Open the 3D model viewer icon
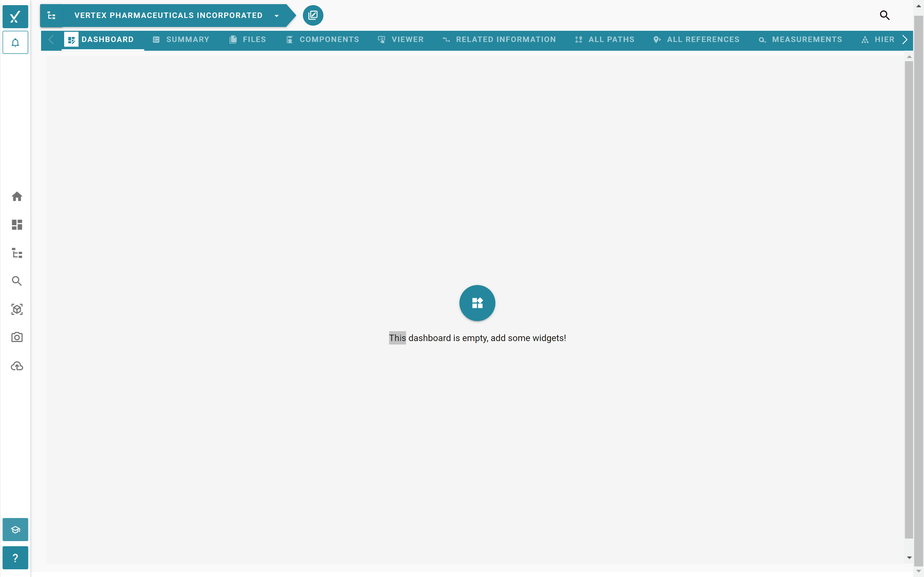The width and height of the screenshot is (924, 577). [x=16, y=309]
